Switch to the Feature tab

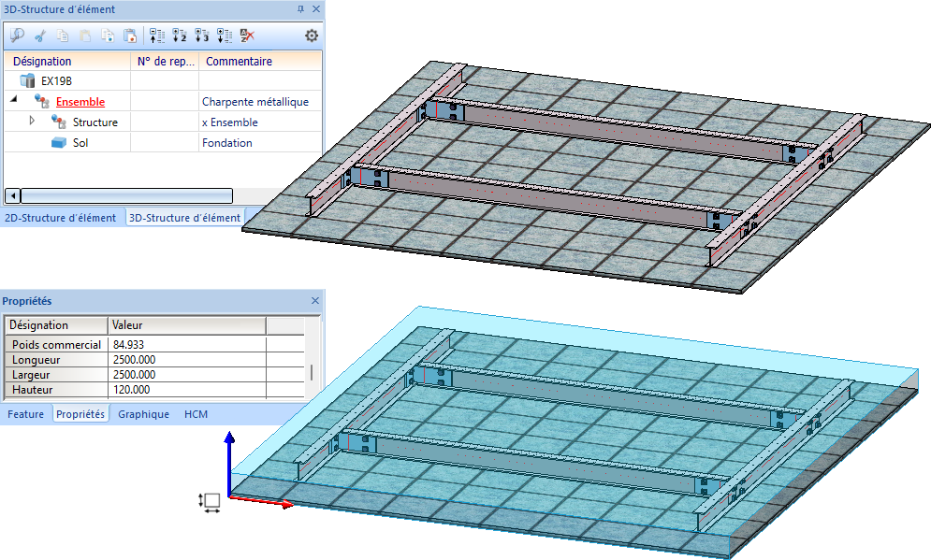point(26,414)
